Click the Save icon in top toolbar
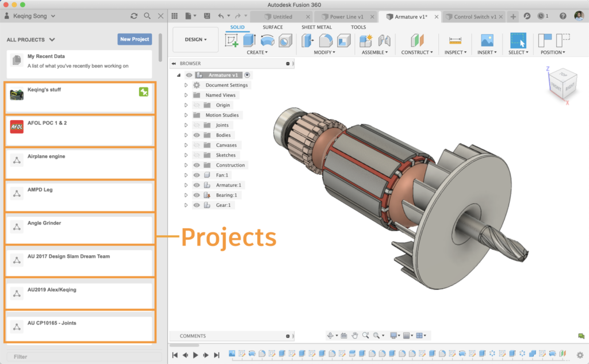The height and width of the screenshot is (364, 589). 206,16
